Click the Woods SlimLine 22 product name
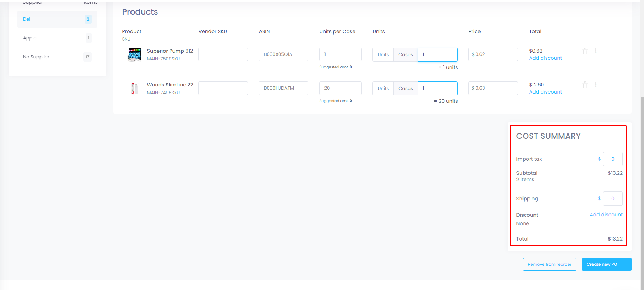 tap(170, 85)
